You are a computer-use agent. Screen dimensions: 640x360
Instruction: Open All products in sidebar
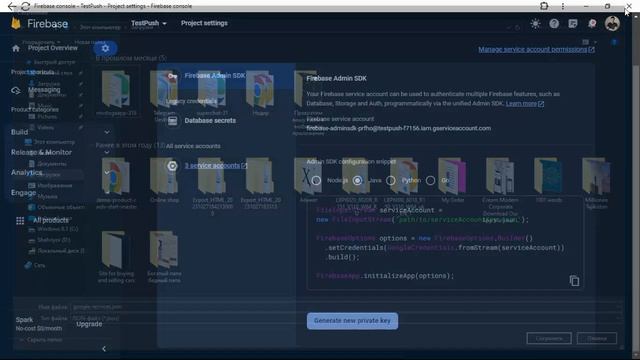point(51,220)
